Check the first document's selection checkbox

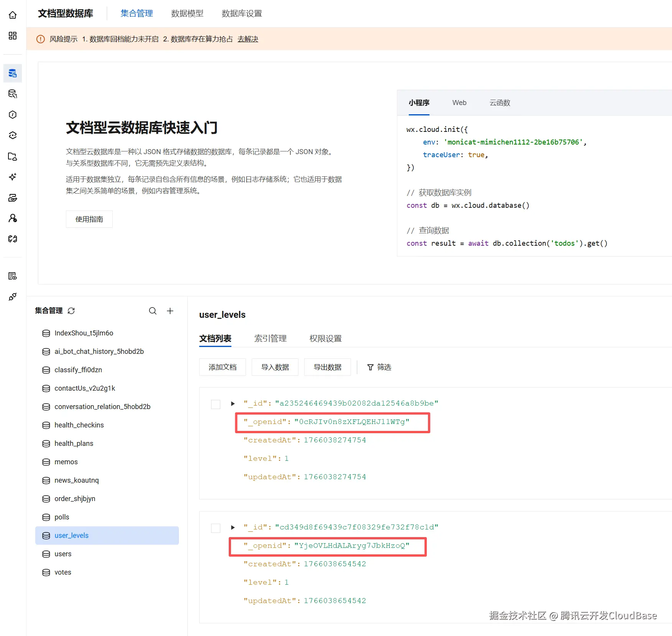tap(216, 404)
